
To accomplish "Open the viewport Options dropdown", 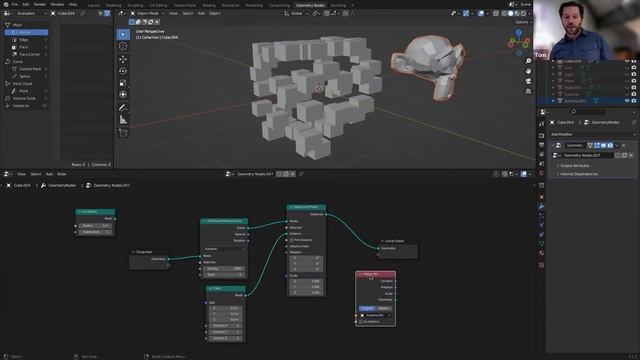I will tap(523, 22).
